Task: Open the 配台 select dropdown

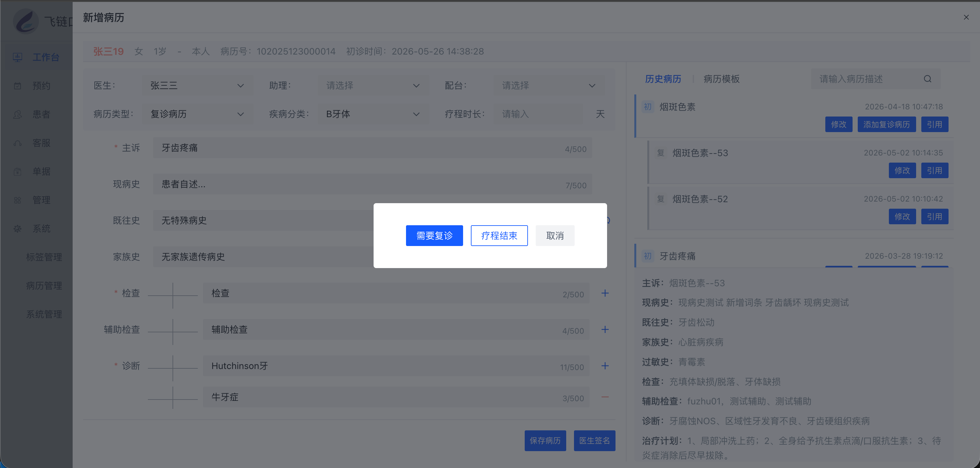Action: [549, 85]
